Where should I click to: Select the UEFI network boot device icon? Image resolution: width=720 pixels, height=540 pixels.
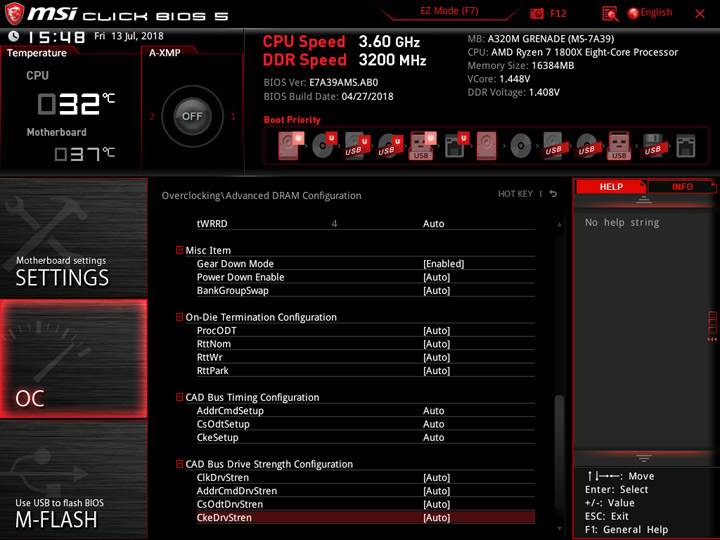click(x=456, y=146)
